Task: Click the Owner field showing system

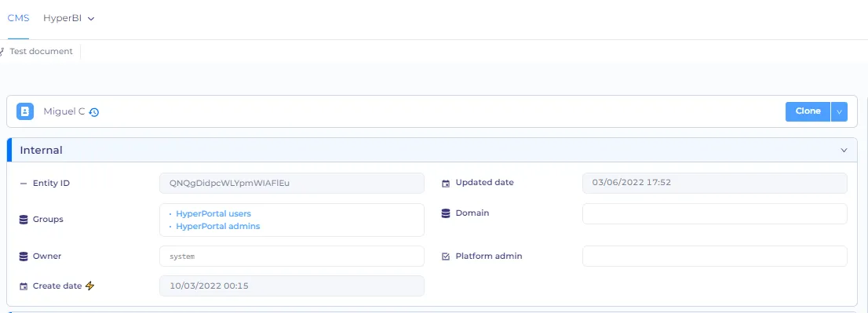Action: (292, 256)
